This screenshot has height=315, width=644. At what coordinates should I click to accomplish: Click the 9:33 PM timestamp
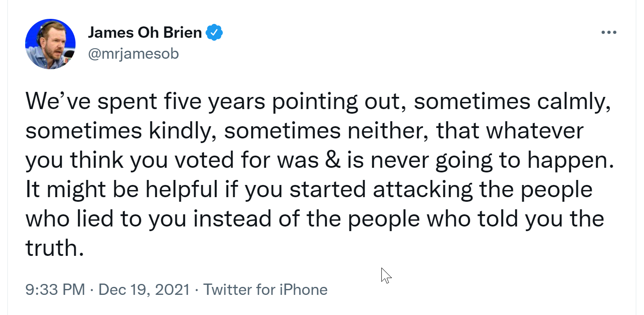pos(55,290)
